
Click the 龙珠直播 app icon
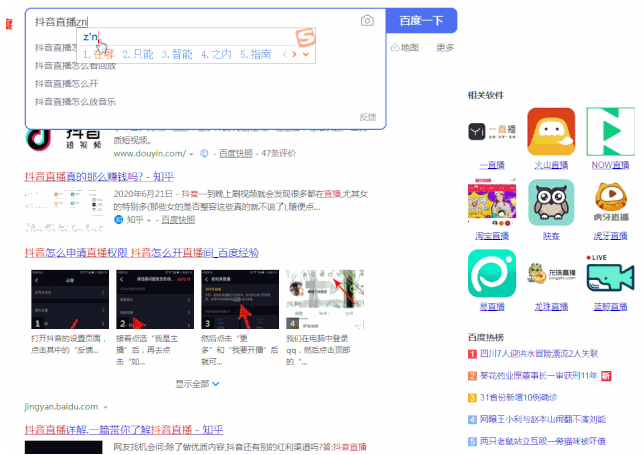551,273
